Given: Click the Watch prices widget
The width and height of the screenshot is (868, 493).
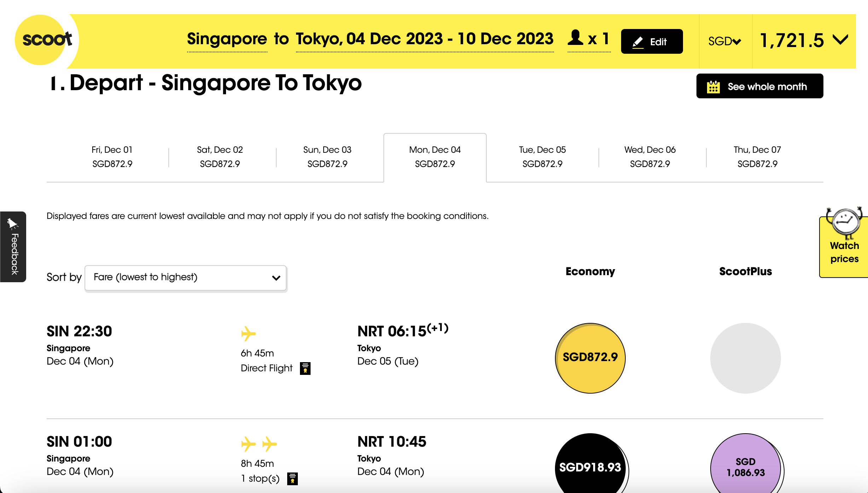Looking at the screenshot, I should point(844,243).
